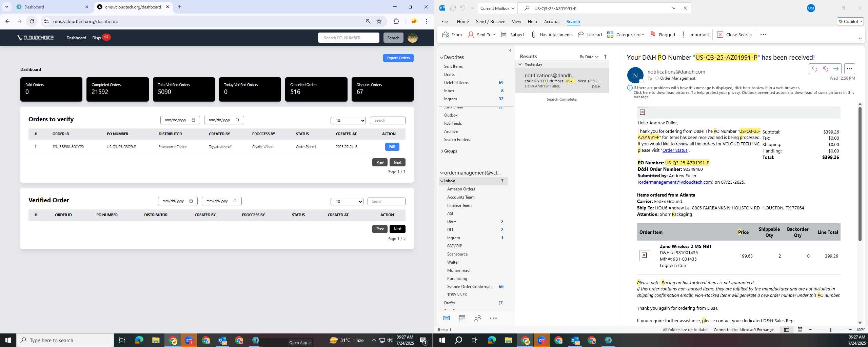The height and width of the screenshot is (347, 868).
Task: Open the Disputes nav item with 67 badge
Action: 101,38
